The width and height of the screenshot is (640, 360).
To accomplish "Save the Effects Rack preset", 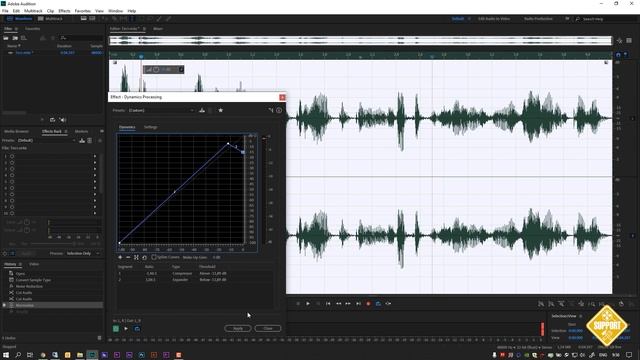I will click(x=82, y=140).
